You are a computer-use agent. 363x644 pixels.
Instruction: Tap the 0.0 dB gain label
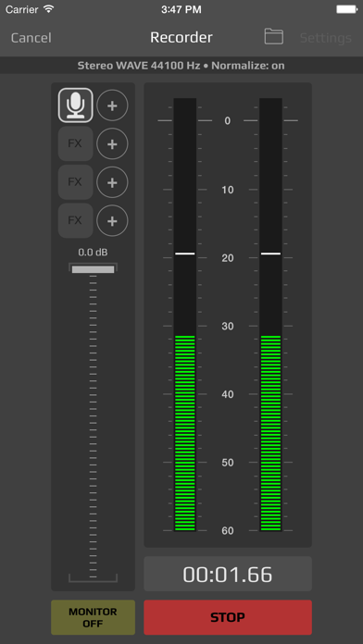[93, 253]
